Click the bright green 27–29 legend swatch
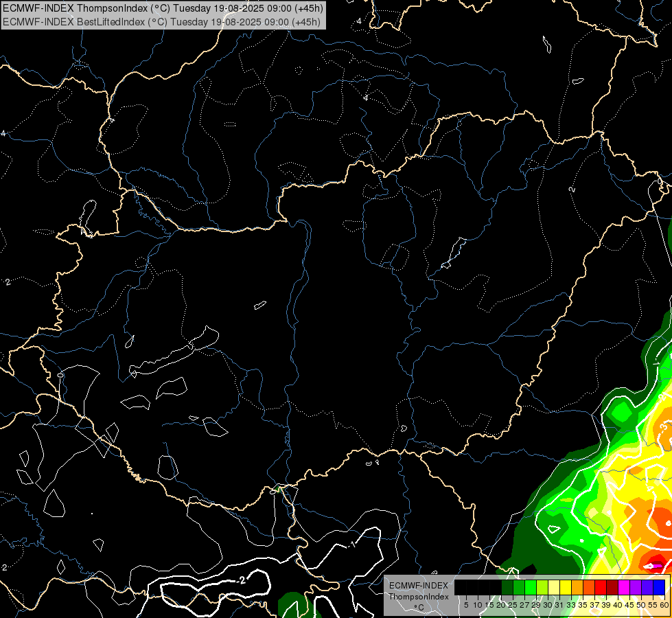The height and width of the screenshot is (618, 672). pyautogui.click(x=531, y=587)
